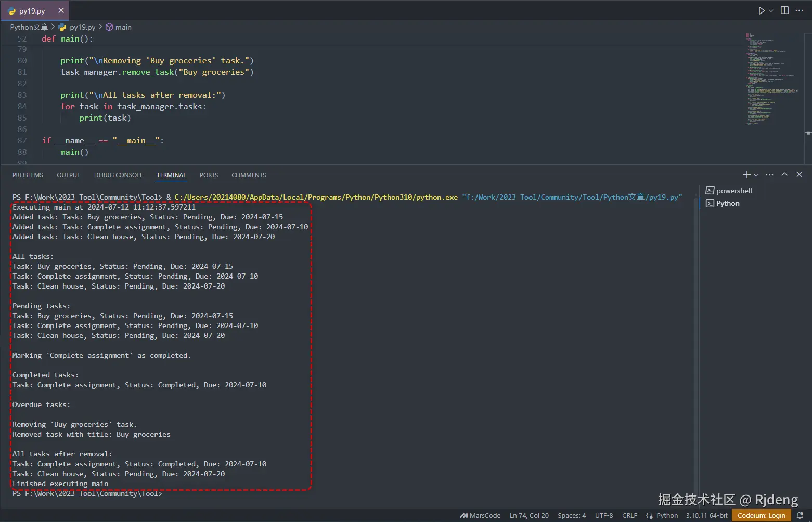Split the editor to the right
This screenshot has width=812, height=522.
click(x=784, y=10)
